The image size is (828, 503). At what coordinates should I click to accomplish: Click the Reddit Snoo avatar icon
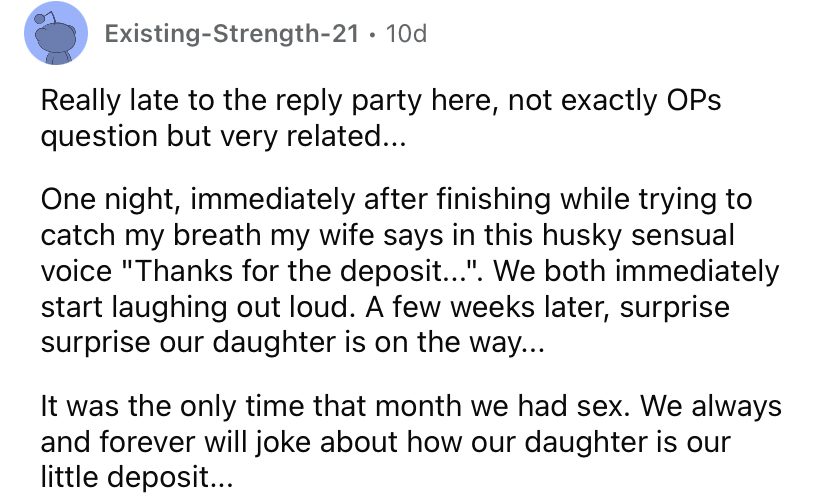pos(56,33)
